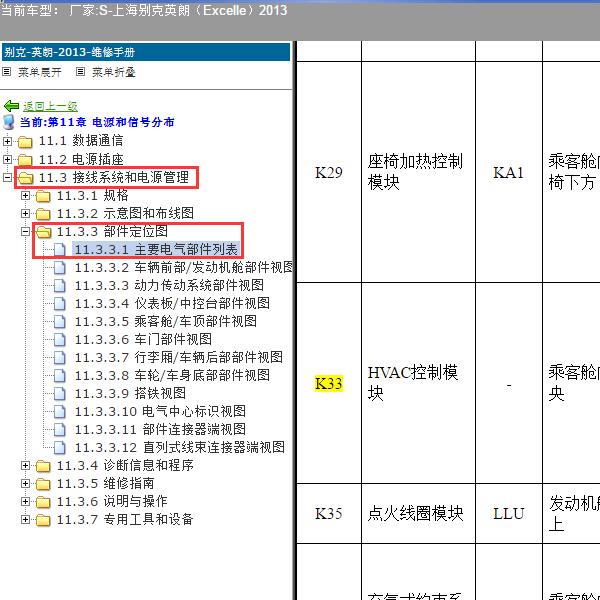This screenshot has width=600, height=600.
Task: Click folder icon of 11.2 电源插座
Action: pos(25,160)
